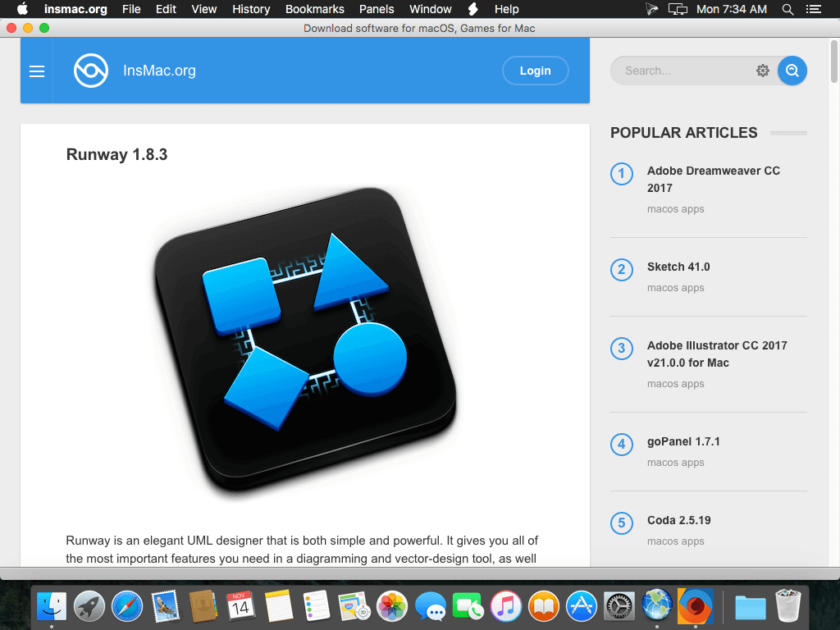
Task: Open Adobe Illustrator CC 2017 article
Action: click(717, 354)
